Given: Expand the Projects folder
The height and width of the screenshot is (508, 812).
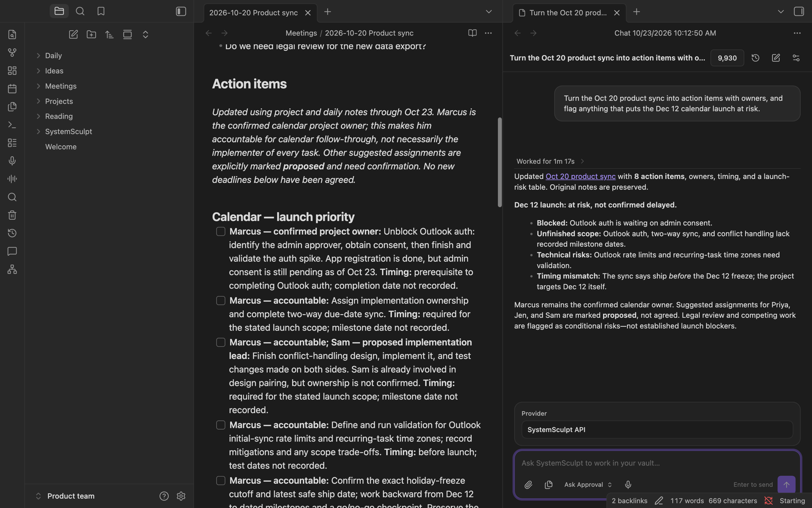Looking at the screenshot, I should pos(38,101).
